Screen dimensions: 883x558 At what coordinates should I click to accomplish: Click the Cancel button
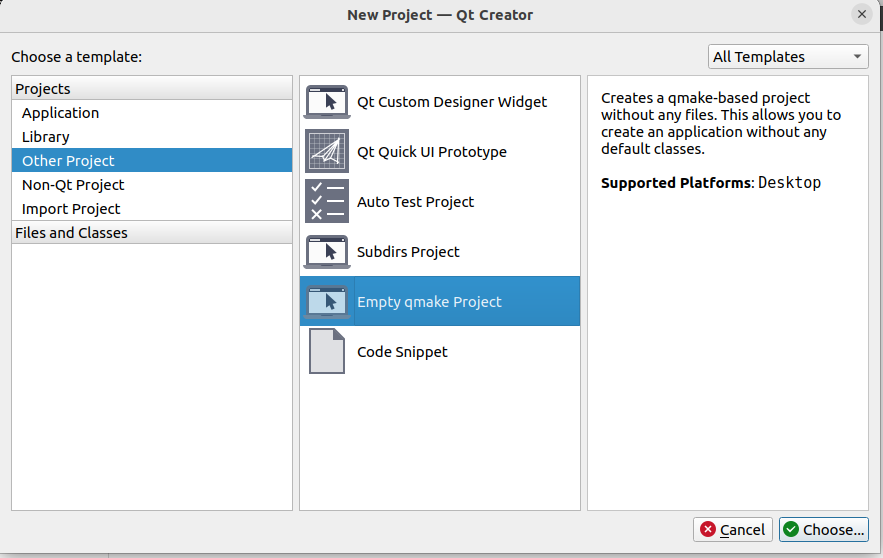[x=733, y=530]
